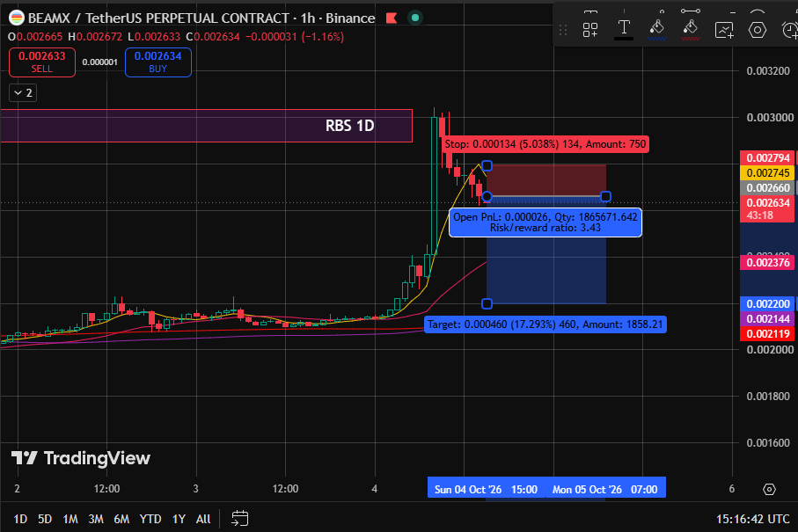
Task: Click the red Stop level label
Action: tap(545, 144)
